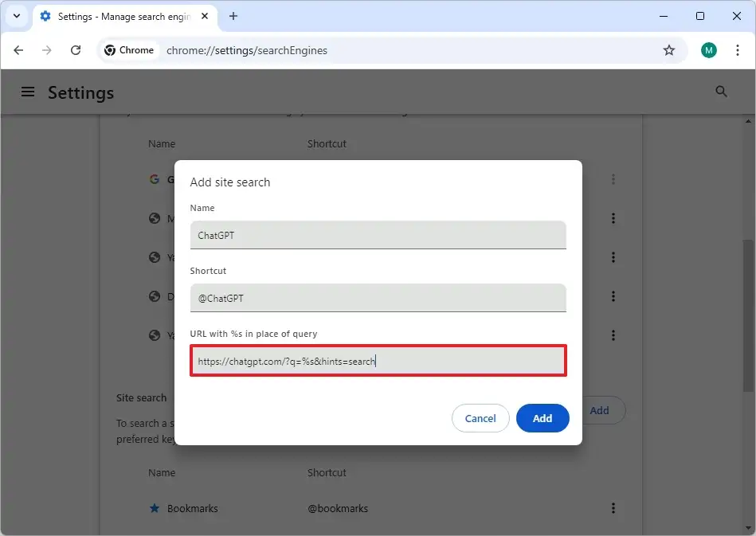Open the Settings search magnifier
Screen dimensions: 756x536
(721, 91)
